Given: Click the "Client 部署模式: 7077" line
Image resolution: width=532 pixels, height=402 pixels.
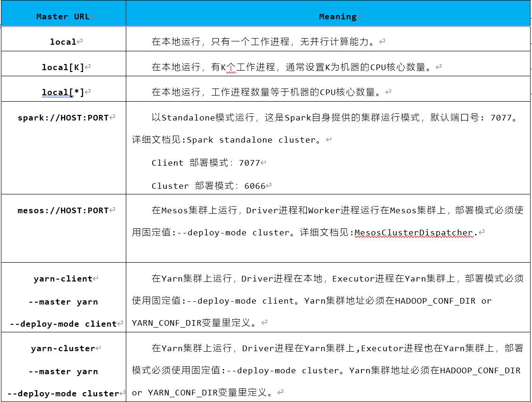Looking at the screenshot, I should pos(205,163).
